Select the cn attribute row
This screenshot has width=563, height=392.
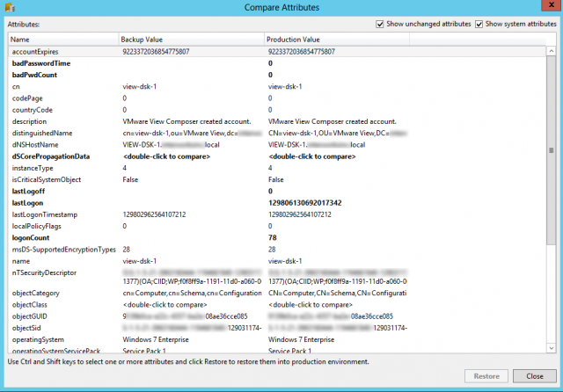point(277,87)
